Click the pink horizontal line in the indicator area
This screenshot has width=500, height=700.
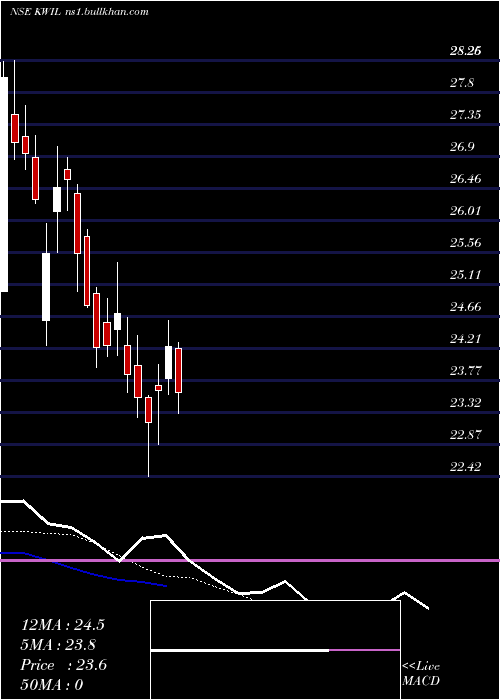tap(250, 560)
